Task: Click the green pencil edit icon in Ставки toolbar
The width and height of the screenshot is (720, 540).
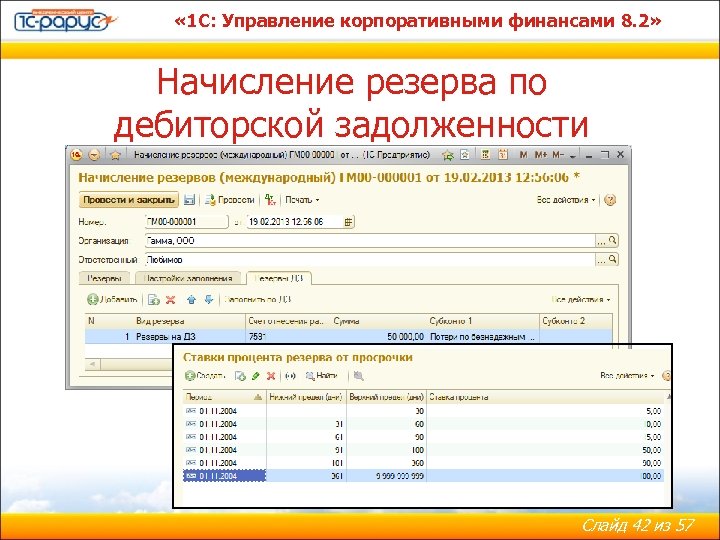Action: coord(256,376)
